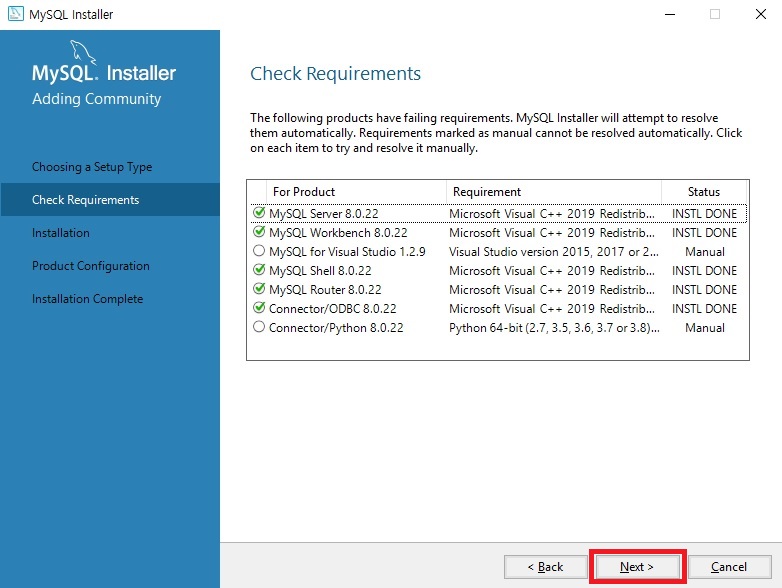The width and height of the screenshot is (782, 588).
Task: Click the MySQL dolphin logo in the sidebar
Action: point(82,52)
